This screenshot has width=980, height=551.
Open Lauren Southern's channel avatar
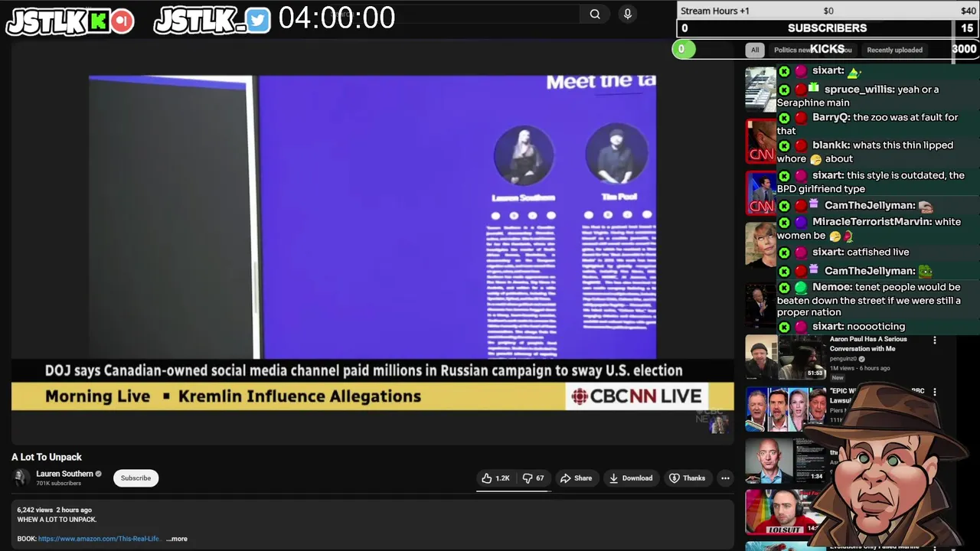(x=21, y=478)
